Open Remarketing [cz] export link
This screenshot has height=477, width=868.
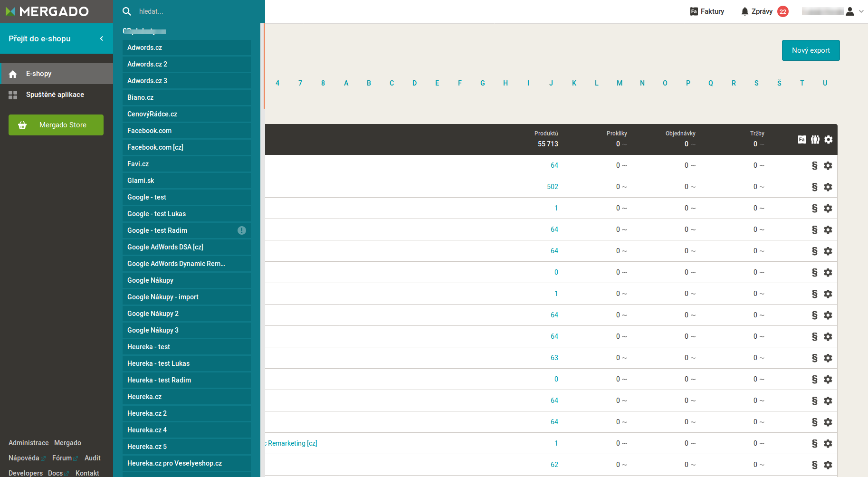[291, 443]
